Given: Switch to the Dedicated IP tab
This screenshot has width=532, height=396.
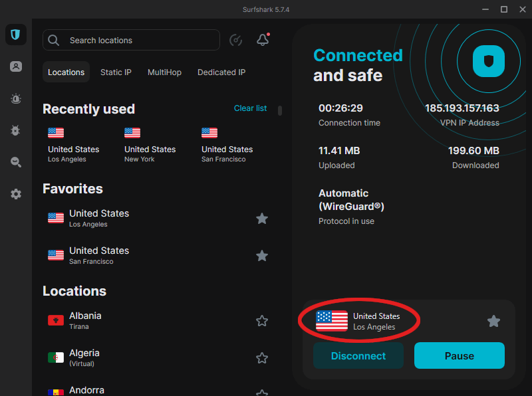Looking at the screenshot, I should 221,72.
